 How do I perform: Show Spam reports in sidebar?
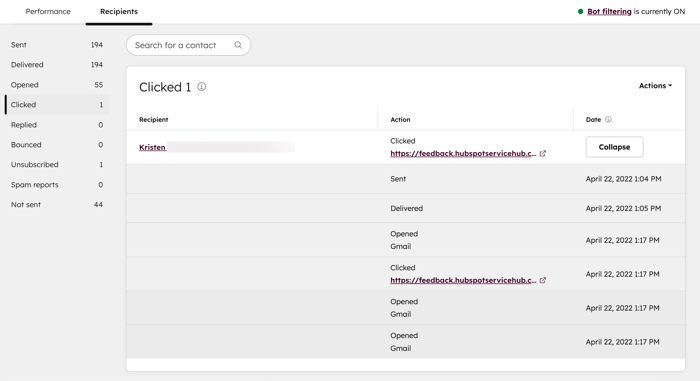coord(57,184)
